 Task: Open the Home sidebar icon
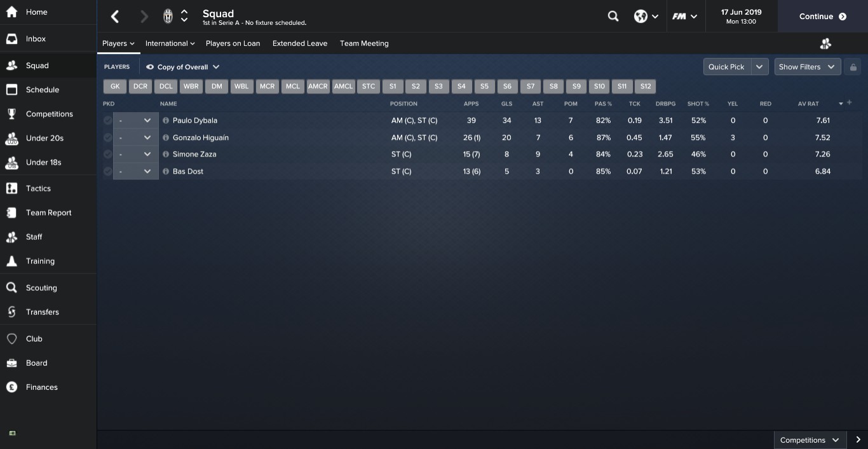click(x=11, y=12)
